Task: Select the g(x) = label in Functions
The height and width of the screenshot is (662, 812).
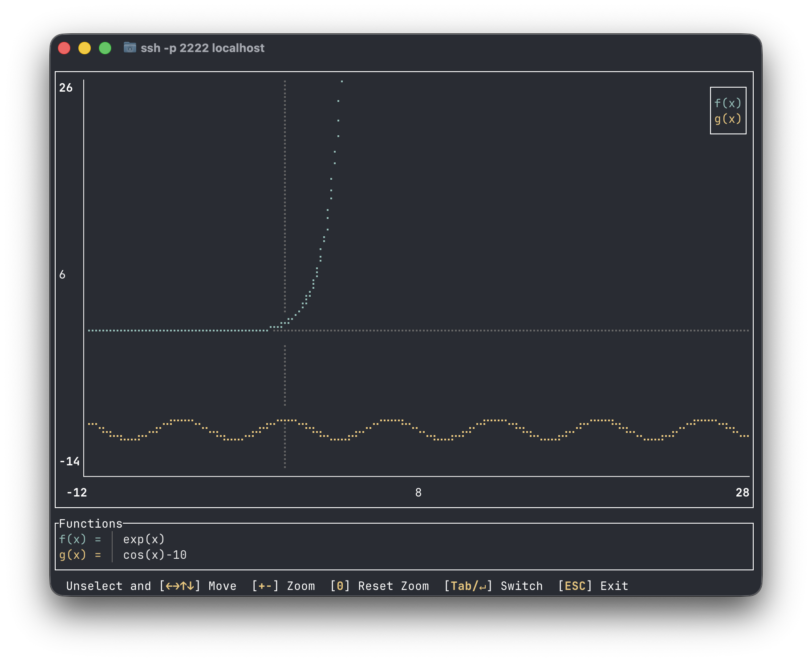Action: tap(80, 555)
